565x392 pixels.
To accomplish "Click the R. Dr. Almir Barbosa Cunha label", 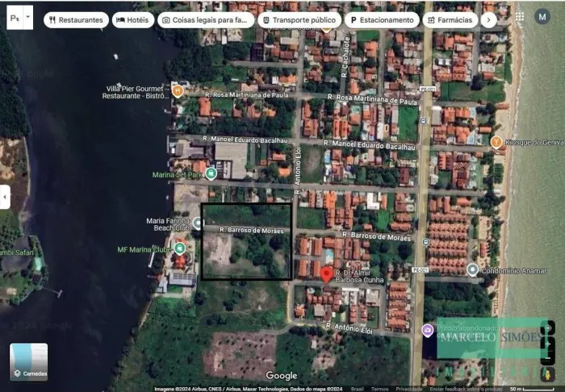I will tap(359, 277).
